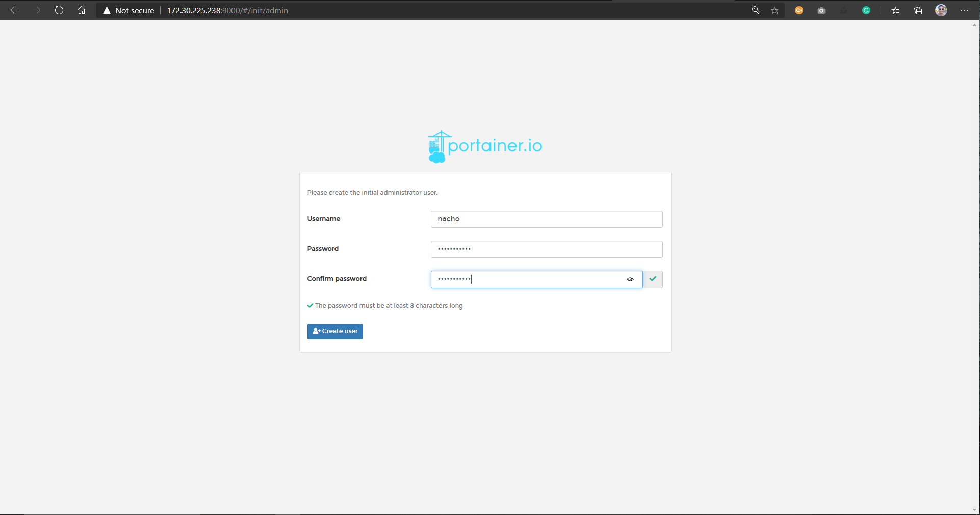Click the scrollbar up arrow
Screen dimensions: 980x515
(x=975, y=24)
